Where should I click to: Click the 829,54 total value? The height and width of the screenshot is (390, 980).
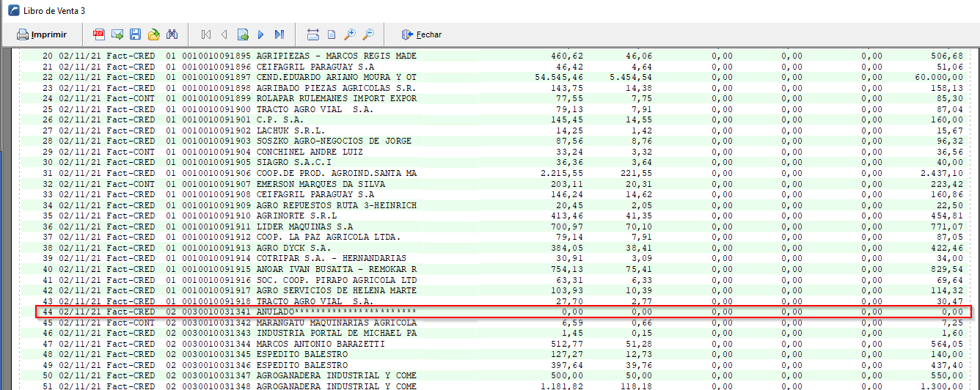[x=946, y=269]
